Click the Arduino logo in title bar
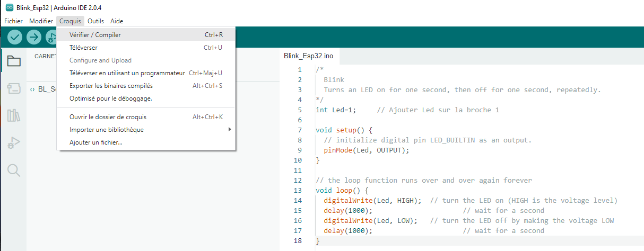 tap(9, 7)
